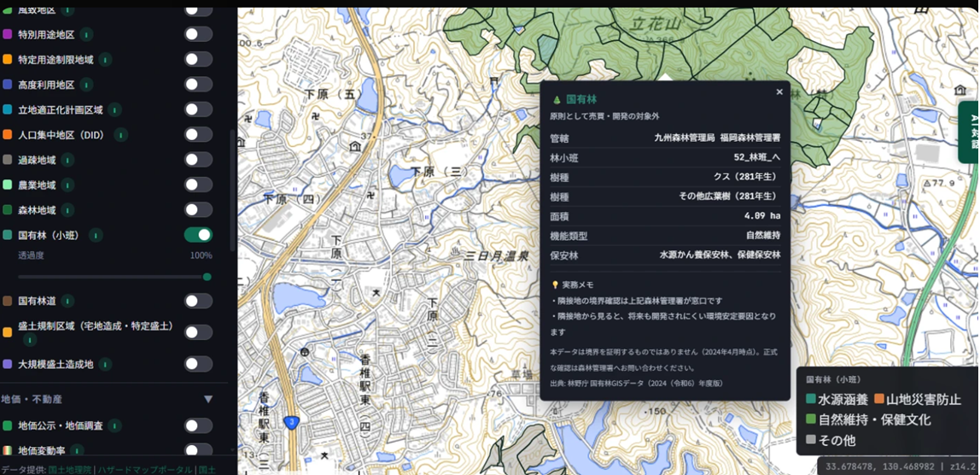This screenshot has width=980, height=475.
Task: Open info icon next to 国有林道
Action: coord(67,301)
